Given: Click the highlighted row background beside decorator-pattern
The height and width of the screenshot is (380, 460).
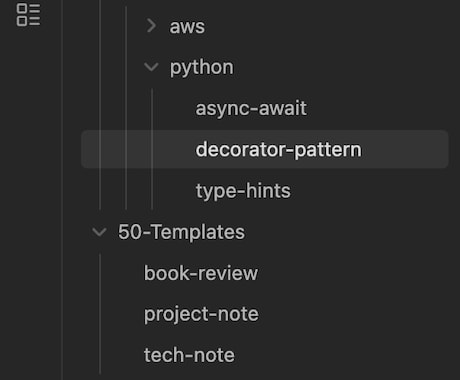Looking at the screenshot, I should (x=403, y=149).
